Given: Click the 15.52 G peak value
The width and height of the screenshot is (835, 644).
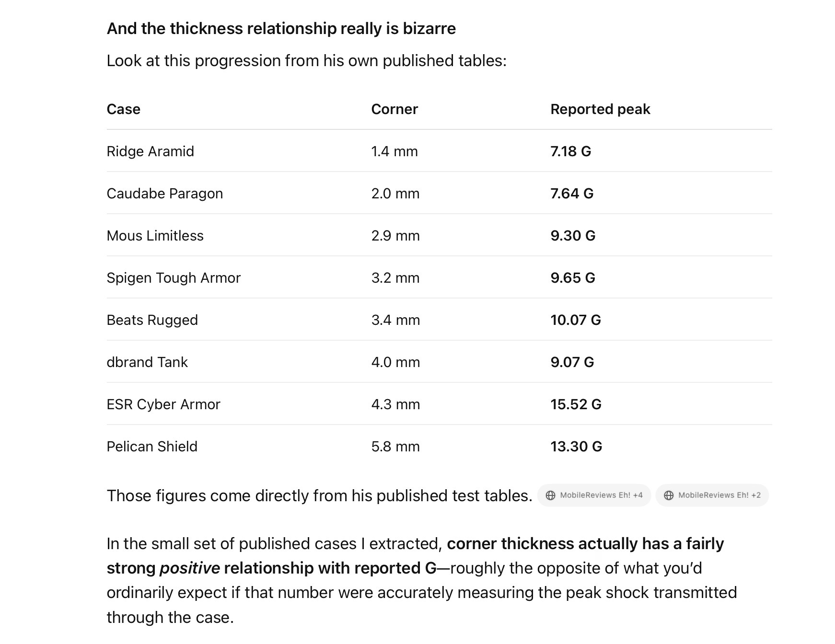Looking at the screenshot, I should point(576,404).
